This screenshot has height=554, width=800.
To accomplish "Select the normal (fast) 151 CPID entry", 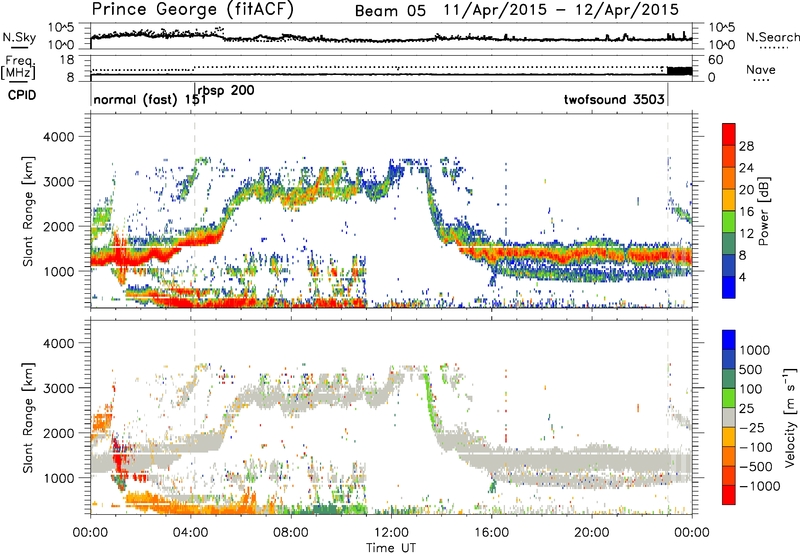I will coord(149,99).
